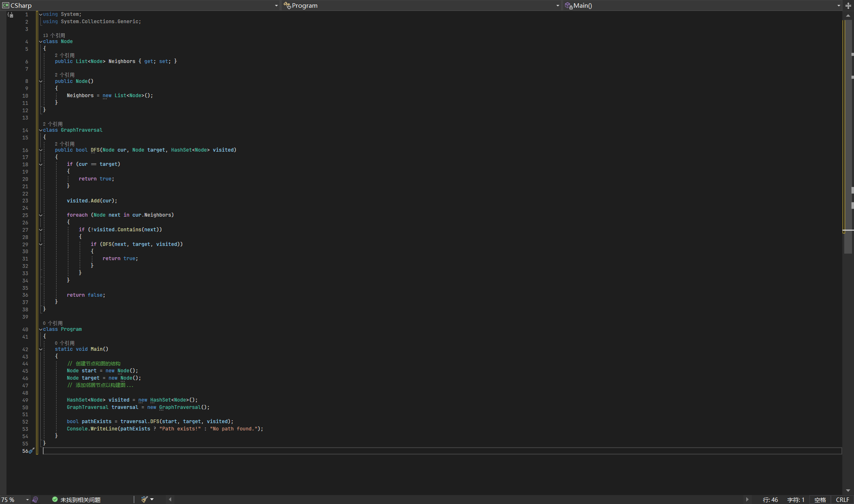Click visited.Add(cur); on line 23
The width and height of the screenshot is (854, 504).
point(92,201)
